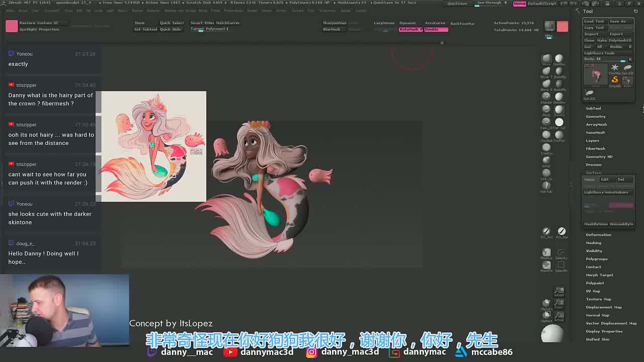The height and width of the screenshot is (362, 644).
Task: Toggle BackfaceMask option
Action: click(462, 24)
